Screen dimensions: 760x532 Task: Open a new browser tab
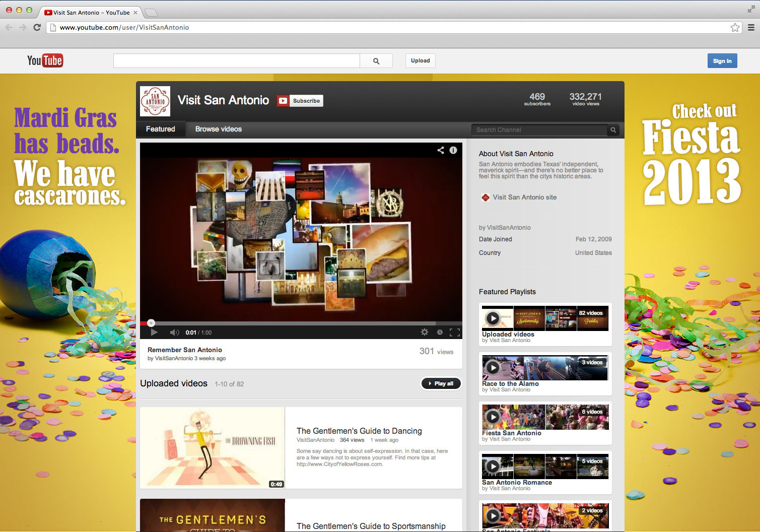151,13
